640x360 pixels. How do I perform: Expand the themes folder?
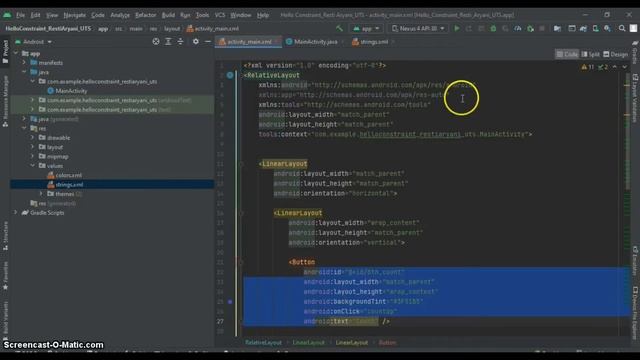tap(41, 194)
